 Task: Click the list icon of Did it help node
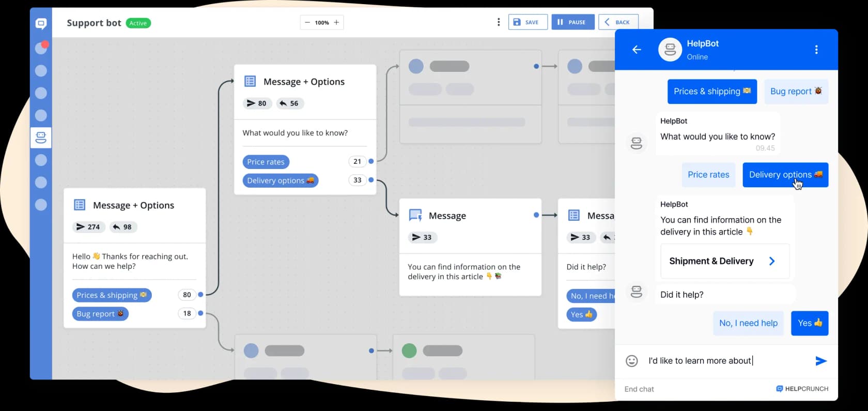574,216
